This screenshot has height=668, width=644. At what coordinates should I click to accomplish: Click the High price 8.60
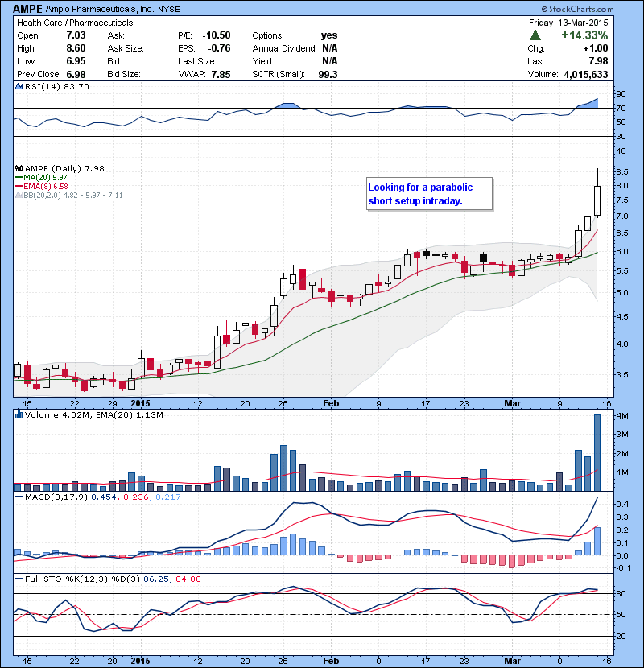pos(76,48)
